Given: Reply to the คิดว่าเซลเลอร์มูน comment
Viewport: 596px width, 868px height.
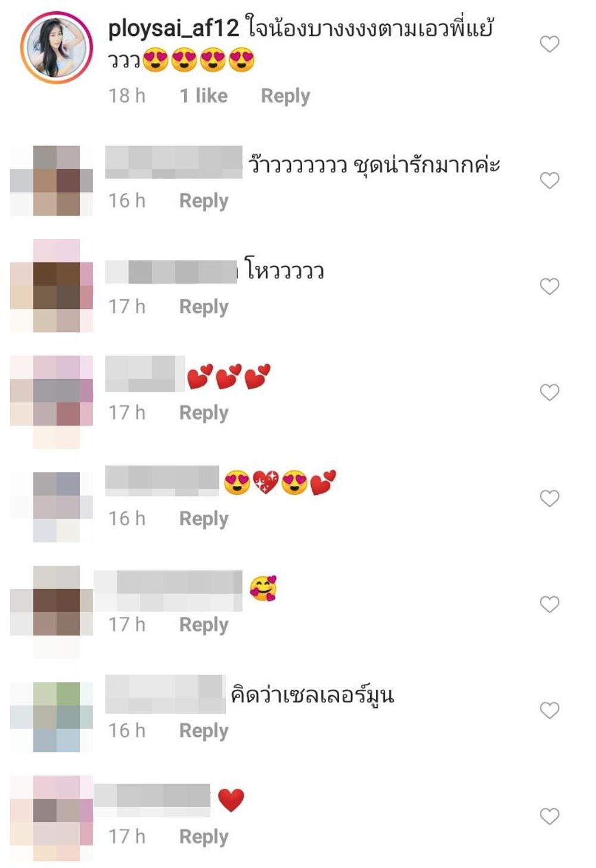Looking at the screenshot, I should coord(204,731).
